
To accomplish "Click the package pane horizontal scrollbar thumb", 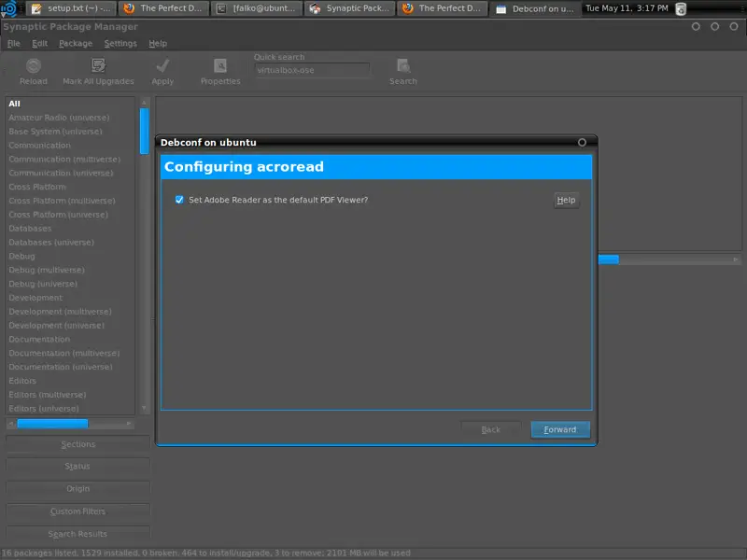I will 609,259.
